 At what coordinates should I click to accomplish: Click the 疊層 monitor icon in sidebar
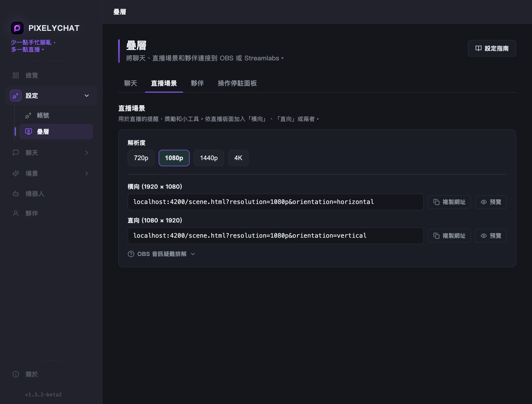(29, 132)
